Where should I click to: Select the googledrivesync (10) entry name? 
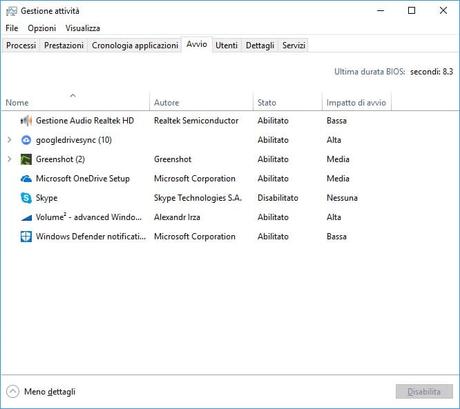pyautogui.click(x=74, y=140)
